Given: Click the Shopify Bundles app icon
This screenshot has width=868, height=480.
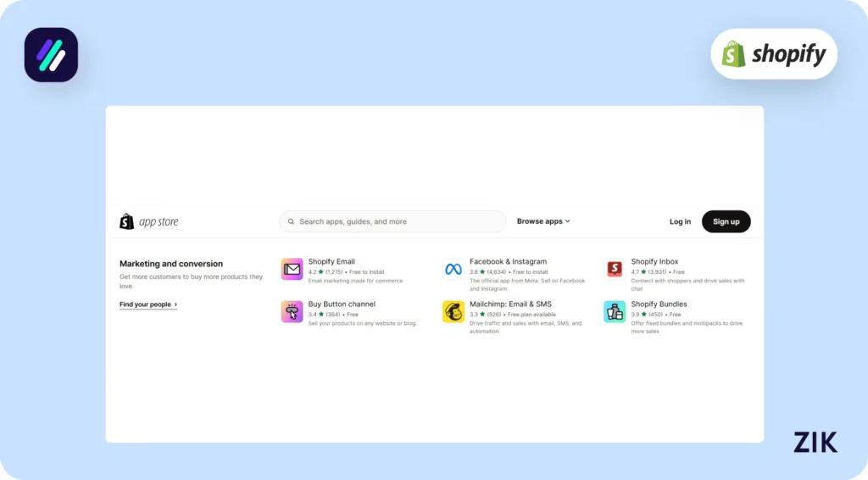Looking at the screenshot, I should tap(615, 312).
